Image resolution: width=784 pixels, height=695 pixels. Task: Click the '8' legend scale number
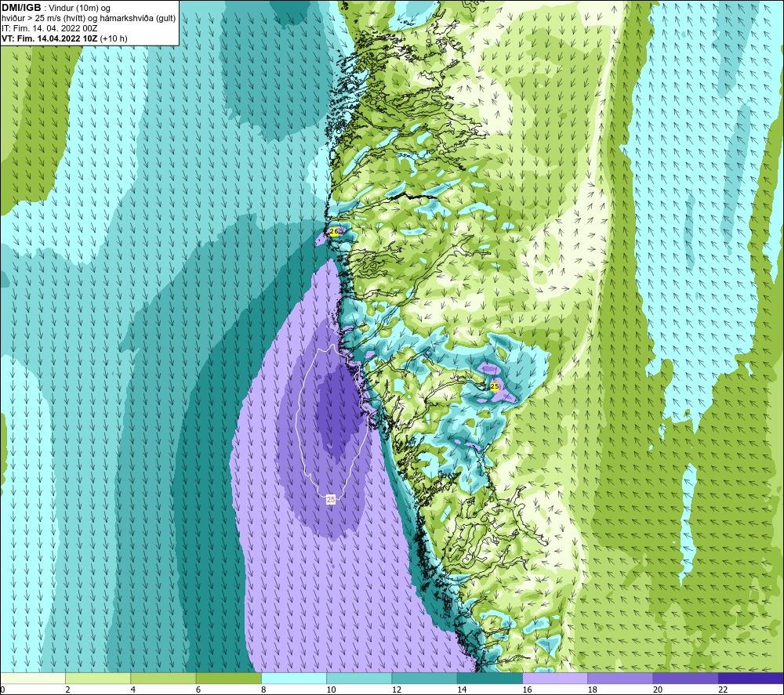[x=263, y=690]
